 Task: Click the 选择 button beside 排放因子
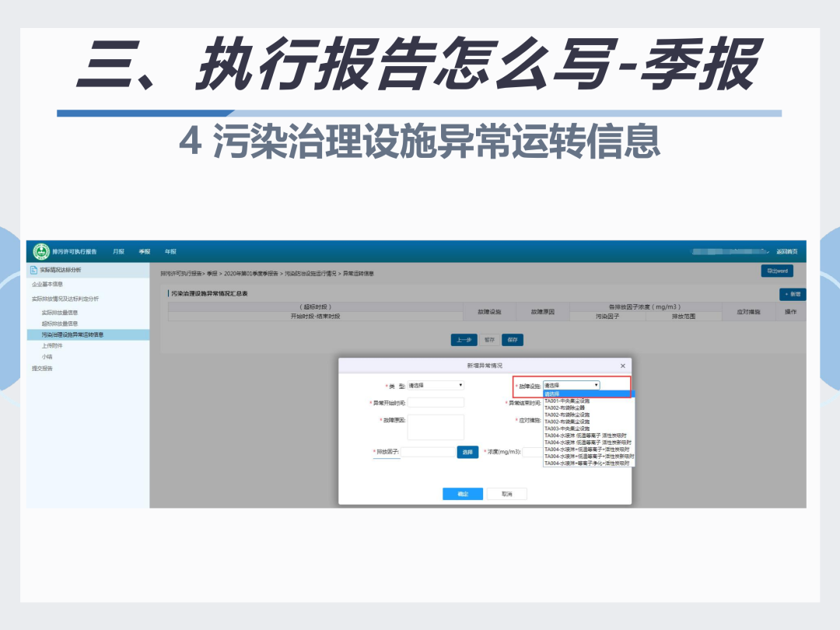[467, 453]
